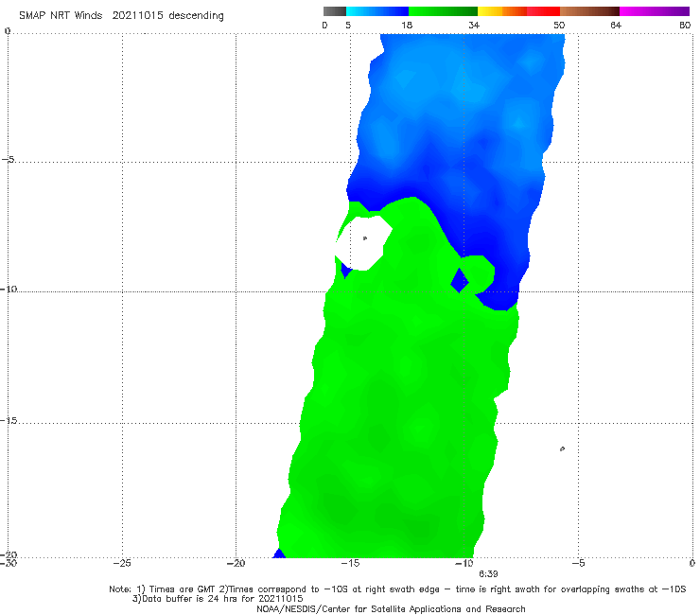This screenshot has width=700, height=615.
Task: Click the -25 longitude label on bottom axis
Action: coord(122,563)
